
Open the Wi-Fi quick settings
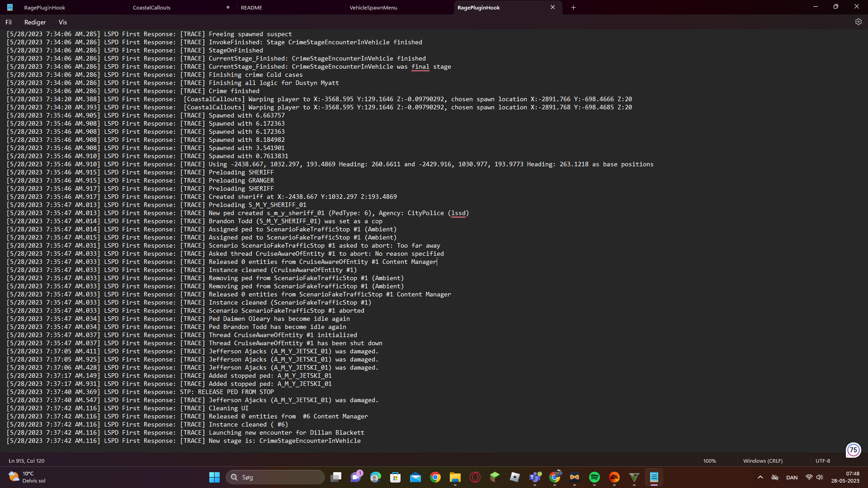click(x=809, y=477)
